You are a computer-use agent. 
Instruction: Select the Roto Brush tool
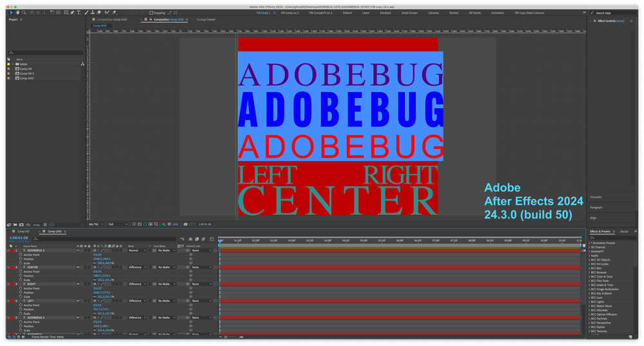pyautogui.click(x=107, y=13)
